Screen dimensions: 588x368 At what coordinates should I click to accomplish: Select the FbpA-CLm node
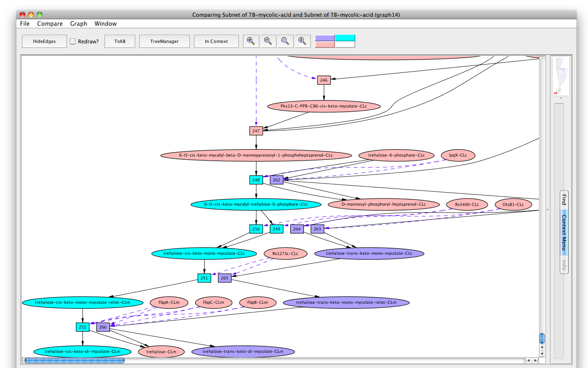(169, 303)
